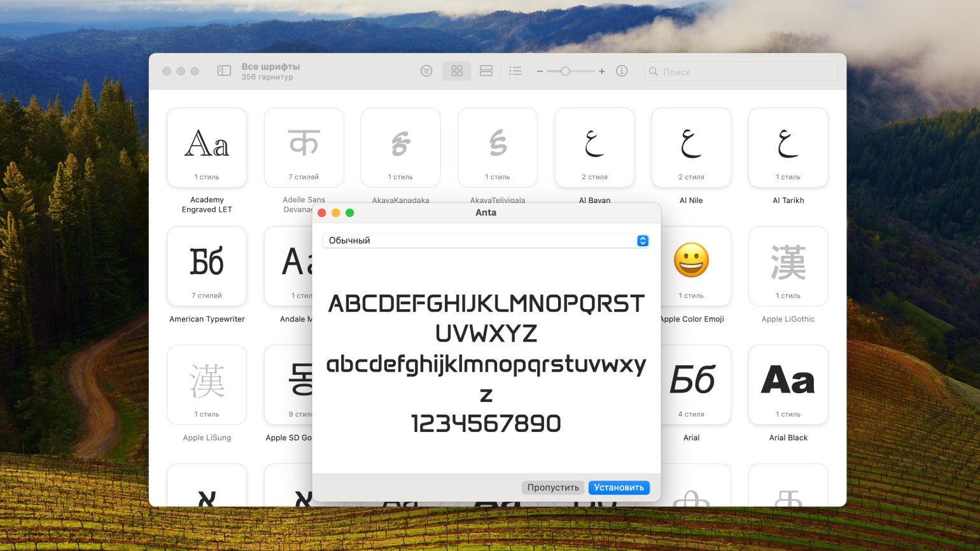
Task: Expand the Обычный style dropdown
Action: tap(642, 241)
